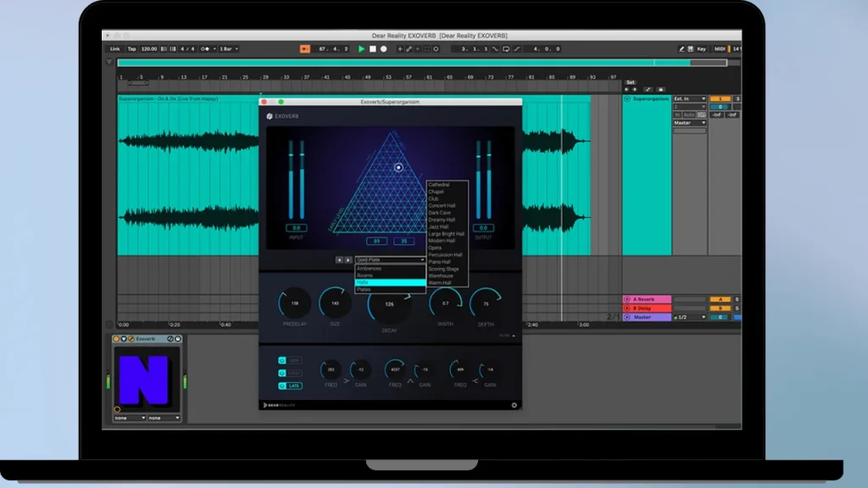The image size is (868, 488).
Task: Open the Ext. In input dropdown
Action: tap(689, 98)
